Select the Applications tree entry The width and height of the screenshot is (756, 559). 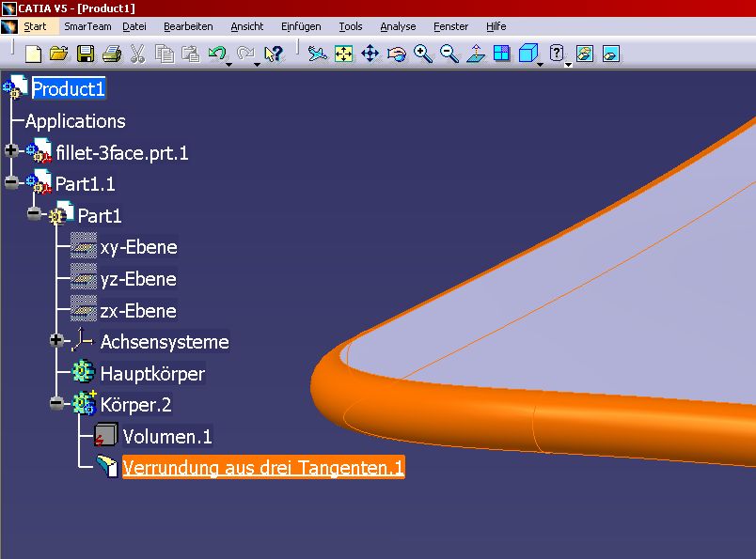point(75,121)
